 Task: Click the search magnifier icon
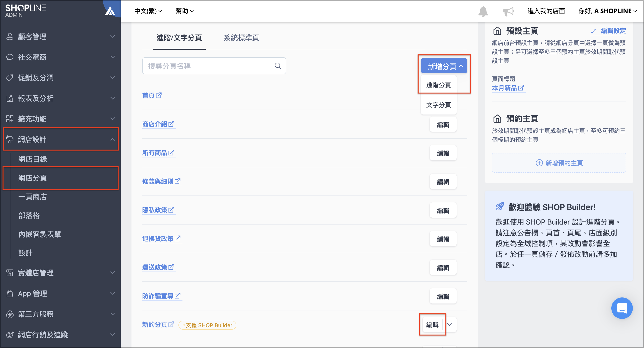[x=278, y=66]
